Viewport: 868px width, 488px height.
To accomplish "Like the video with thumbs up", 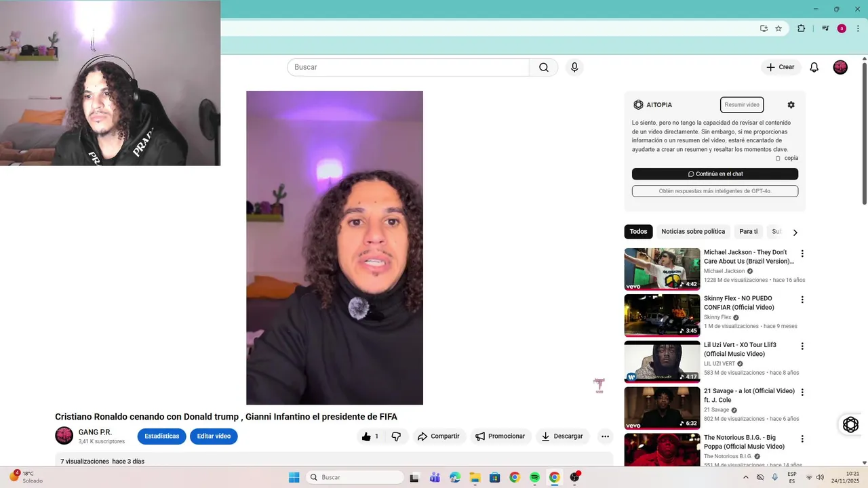I will 370,436.
